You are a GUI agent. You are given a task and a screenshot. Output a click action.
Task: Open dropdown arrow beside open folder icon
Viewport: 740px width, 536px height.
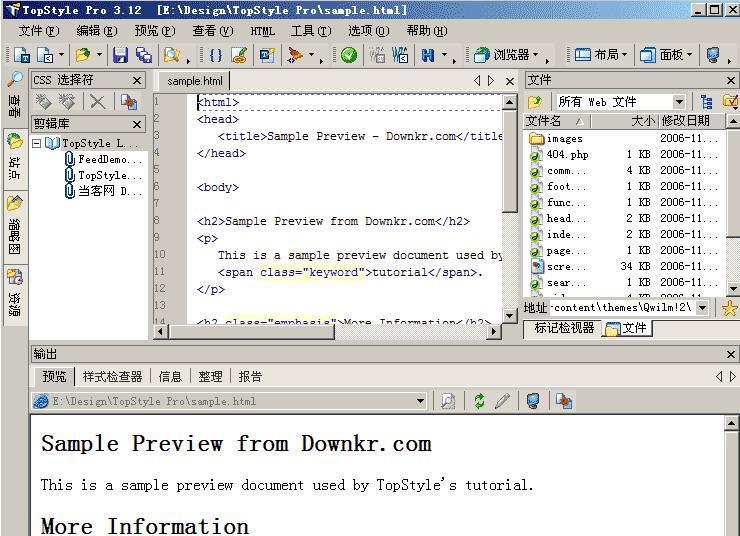pyautogui.click(x=99, y=55)
